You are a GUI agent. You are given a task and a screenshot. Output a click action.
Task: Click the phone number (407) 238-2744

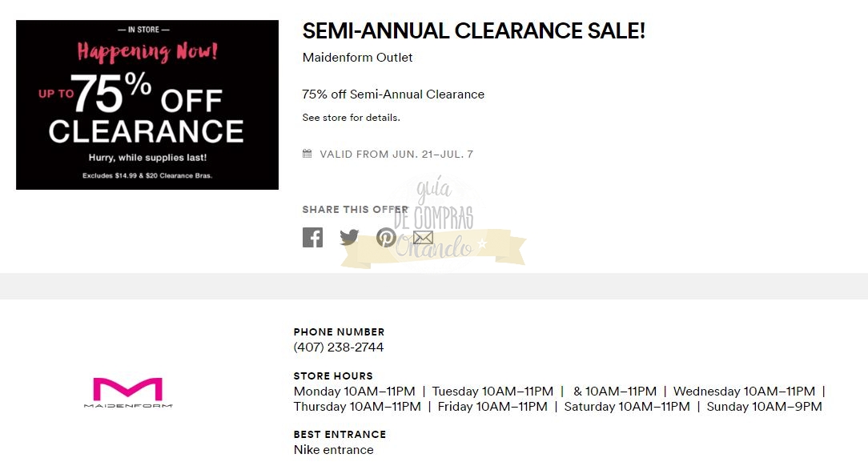point(339,347)
